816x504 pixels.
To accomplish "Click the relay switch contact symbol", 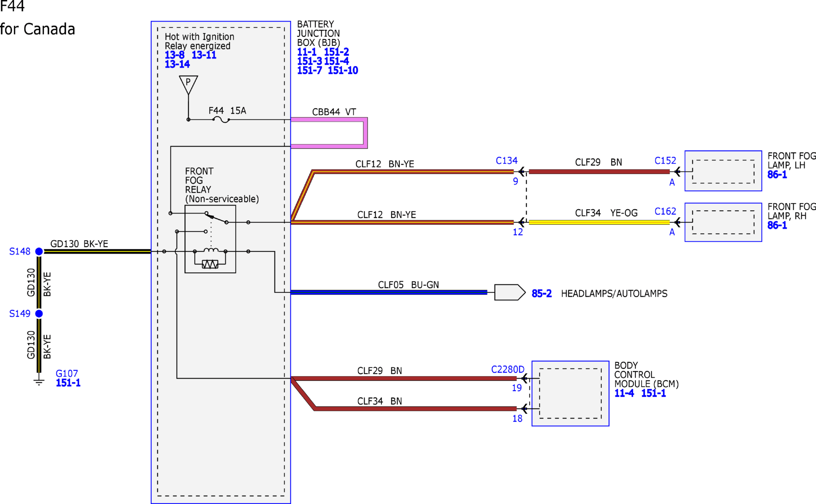I will [x=216, y=218].
